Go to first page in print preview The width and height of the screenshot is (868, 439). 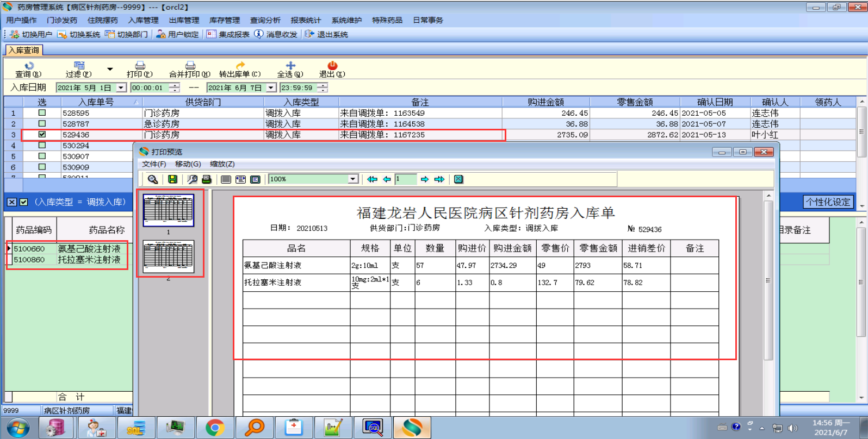[x=373, y=179]
